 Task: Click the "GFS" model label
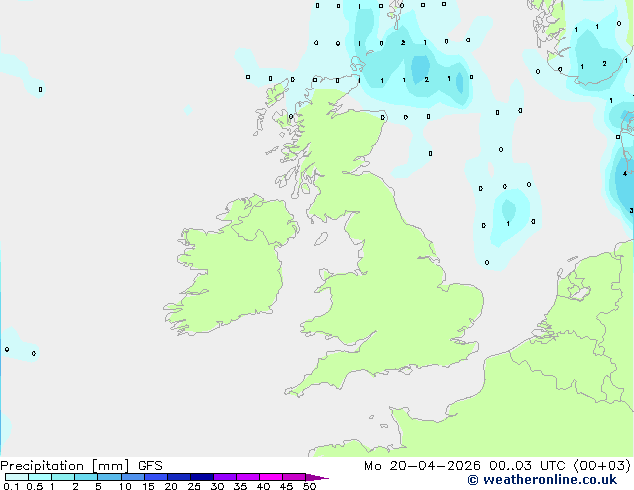point(150,466)
